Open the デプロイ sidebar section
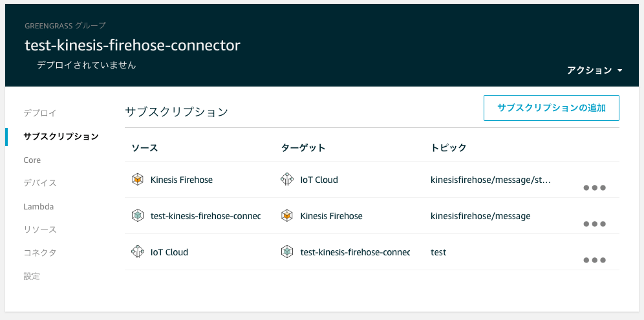 coord(40,113)
